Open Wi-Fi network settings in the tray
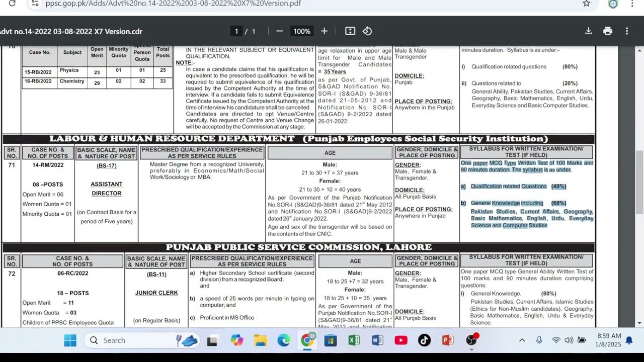 tap(556, 340)
